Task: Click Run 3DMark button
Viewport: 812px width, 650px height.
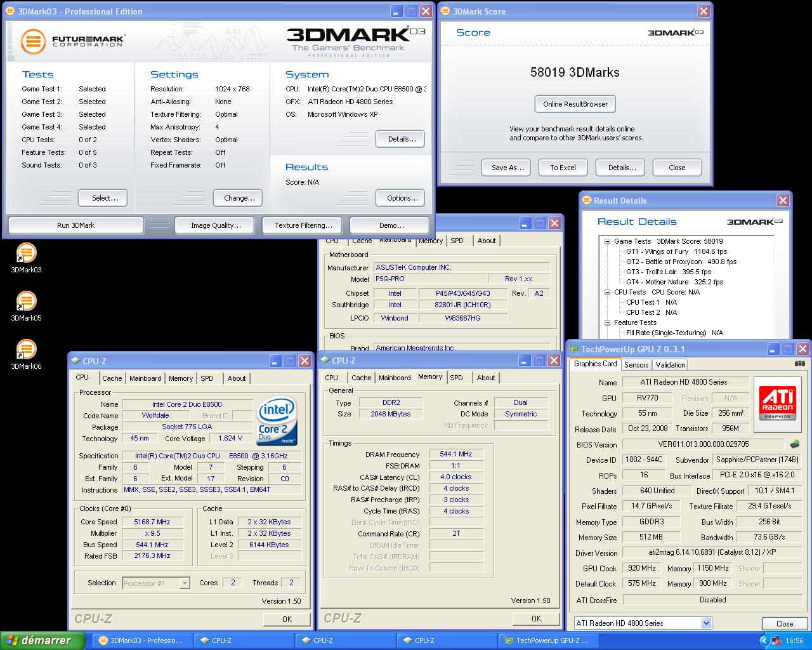Action: [75, 225]
